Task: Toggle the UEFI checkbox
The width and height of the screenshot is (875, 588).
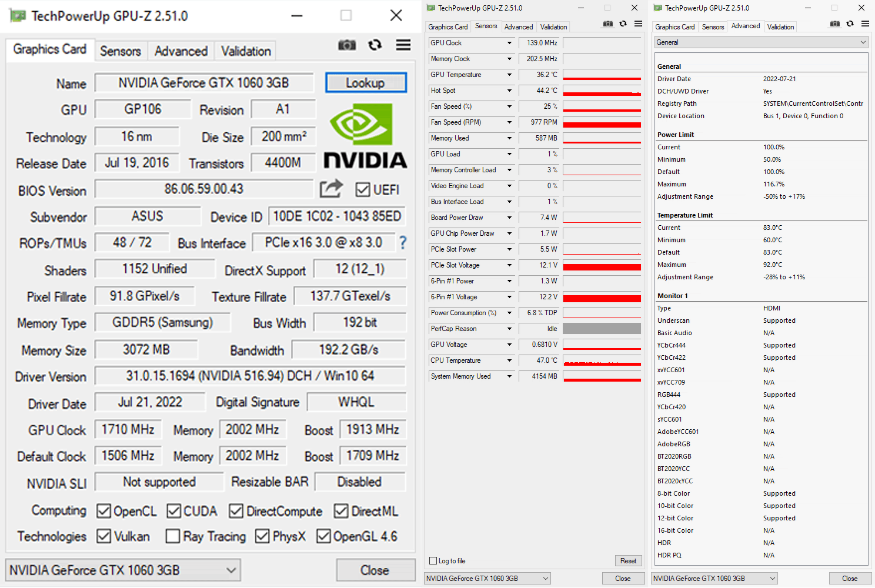Action: 363,189
